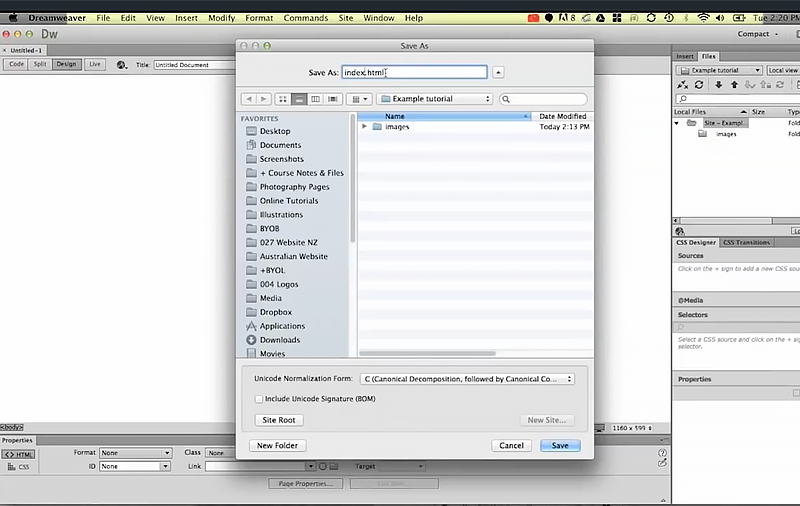Viewport: 800px width, 506px height.
Task: Click the browse folder icon next to Link
Action: 334,466
